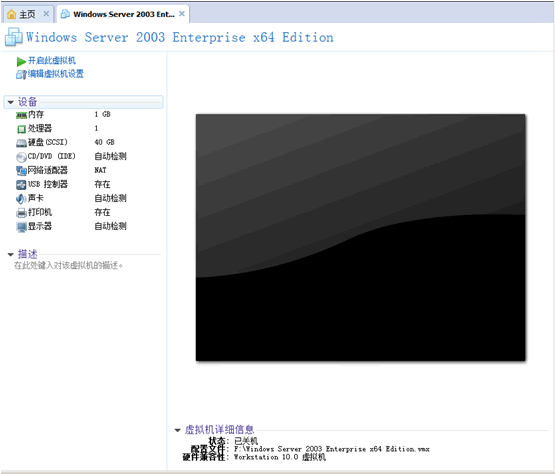555x474 pixels.
Task: Click the 自动检测 value for 显示器
Action: tap(110, 226)
